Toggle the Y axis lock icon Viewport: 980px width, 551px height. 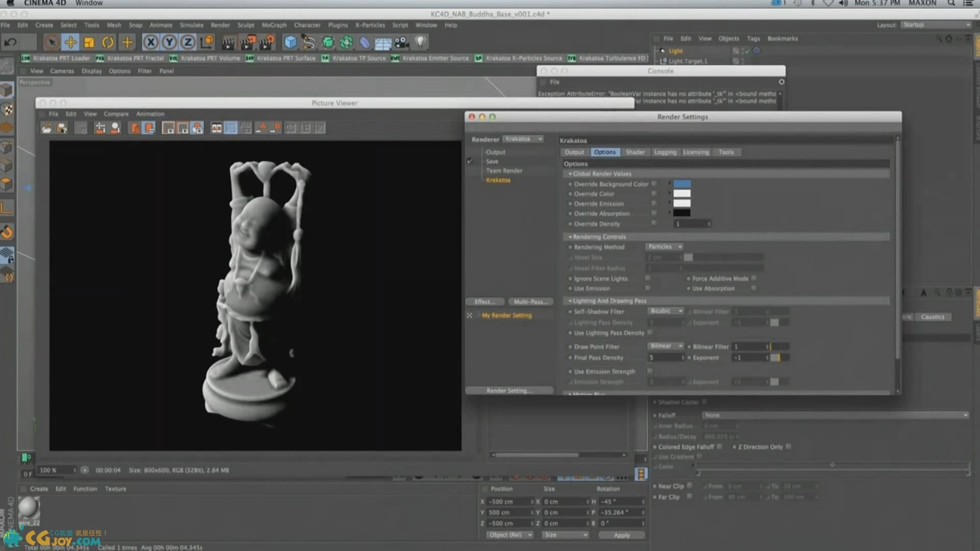(x=169, y=42)
